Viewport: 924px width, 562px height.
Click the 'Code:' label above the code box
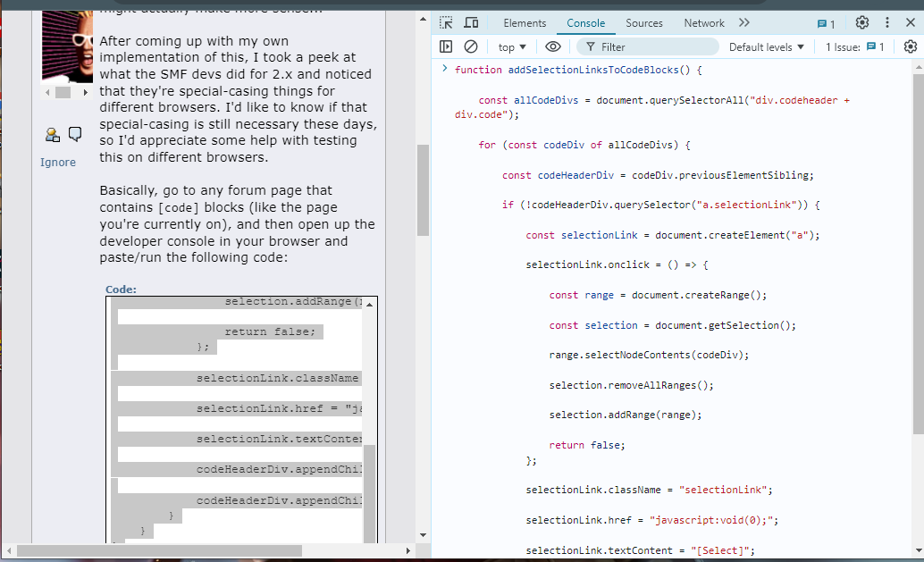click(x=121, y=289)
